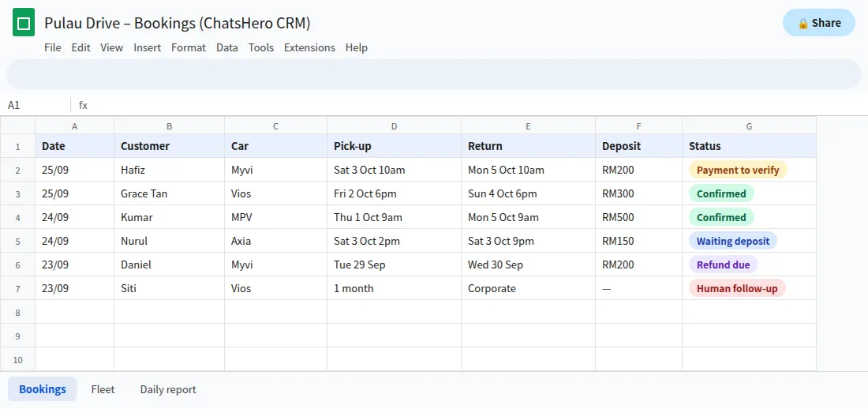
Task: Select pick-up cell 1 month
Action: click(x=394, y=288)
